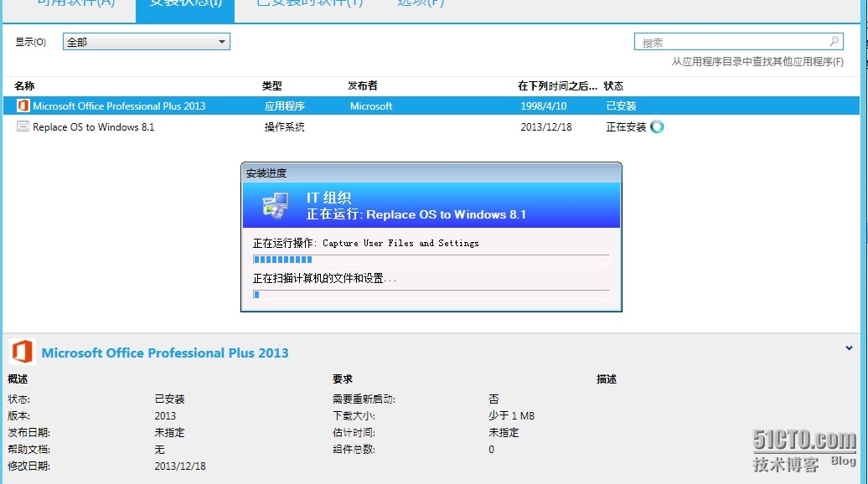Click the 正在安装 status text
The image size is (868, 484).
click(x=626, y=126)
